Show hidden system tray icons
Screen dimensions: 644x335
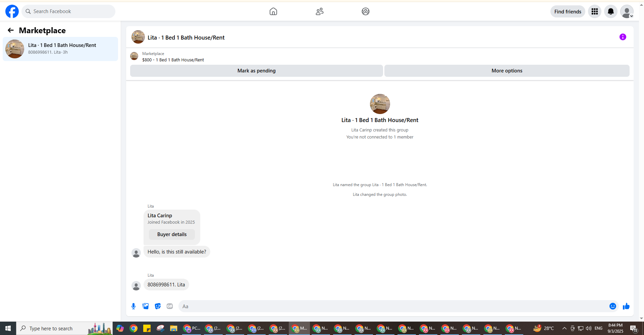[565, 328]
